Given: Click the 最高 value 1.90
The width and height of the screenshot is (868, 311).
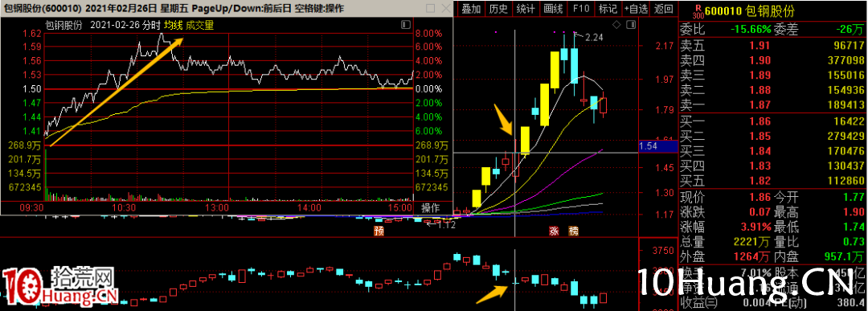Looking at the screenshot, I should [854, 211].
